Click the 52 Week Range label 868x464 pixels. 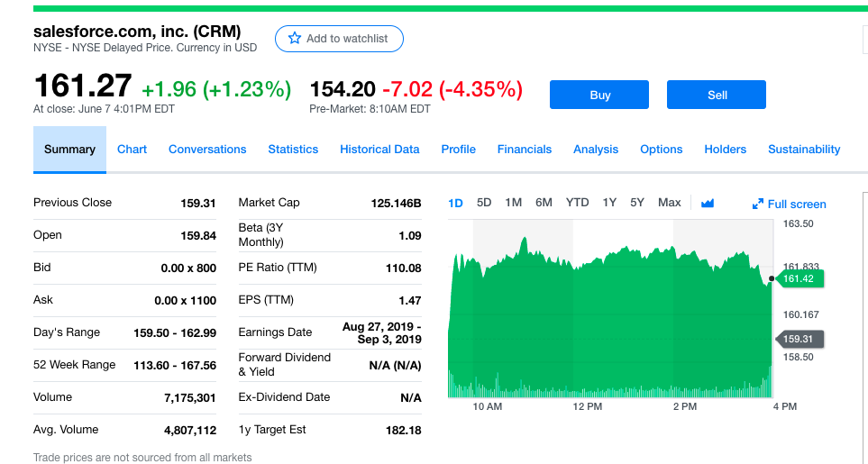coord(74,365)
